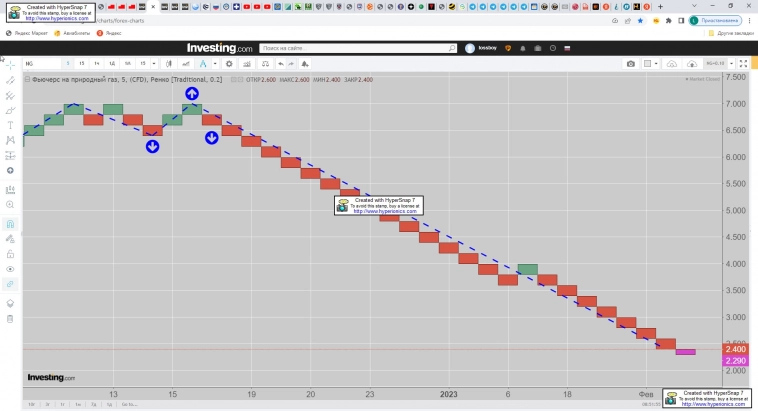Screen dimensions: 758x411
Task: Take a chart snapshot with camera icon
Action: pyautogui.click(x=631, y=64)
